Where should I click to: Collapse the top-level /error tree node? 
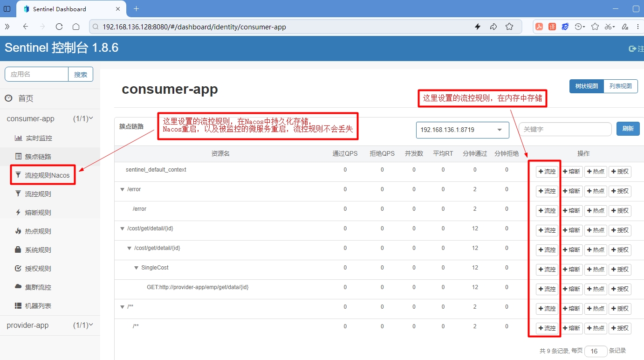pyautogui.click(x=123, y=189)
